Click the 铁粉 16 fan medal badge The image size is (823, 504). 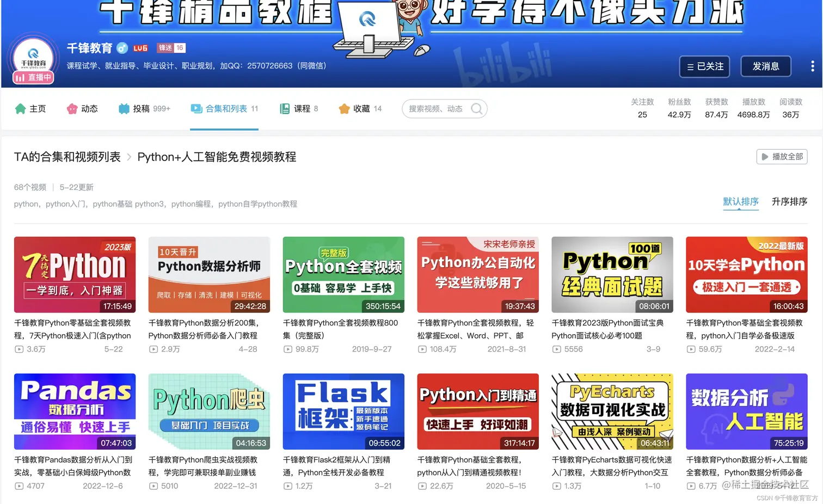pos(170,48)
